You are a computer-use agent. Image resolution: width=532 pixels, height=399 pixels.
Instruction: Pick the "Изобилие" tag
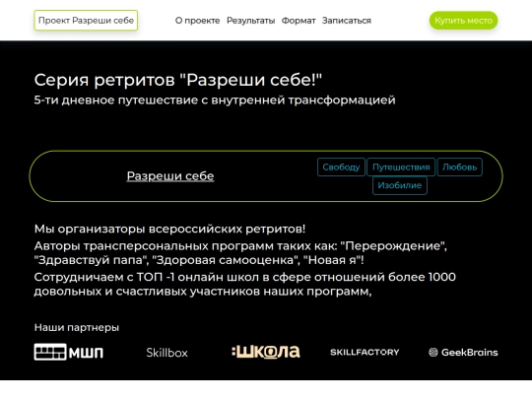400,185
